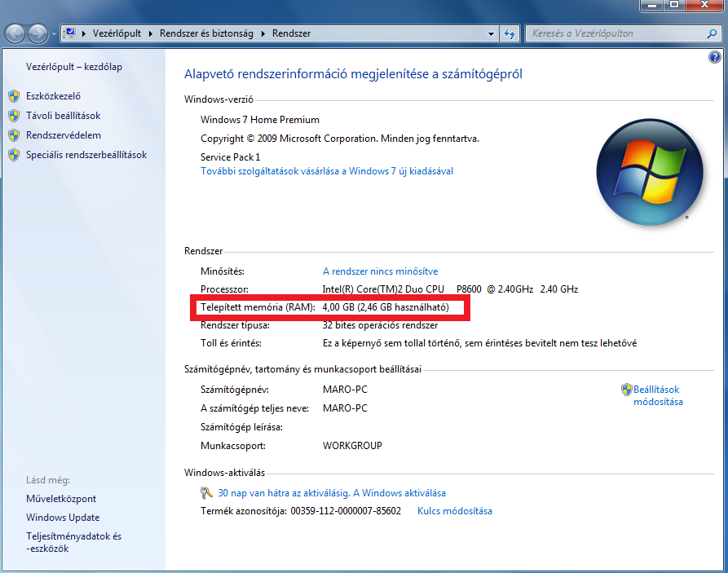Click MARO-PC next to Számítógépnév
The height and width of the screenshot is (573, 728).
point(345,390)
